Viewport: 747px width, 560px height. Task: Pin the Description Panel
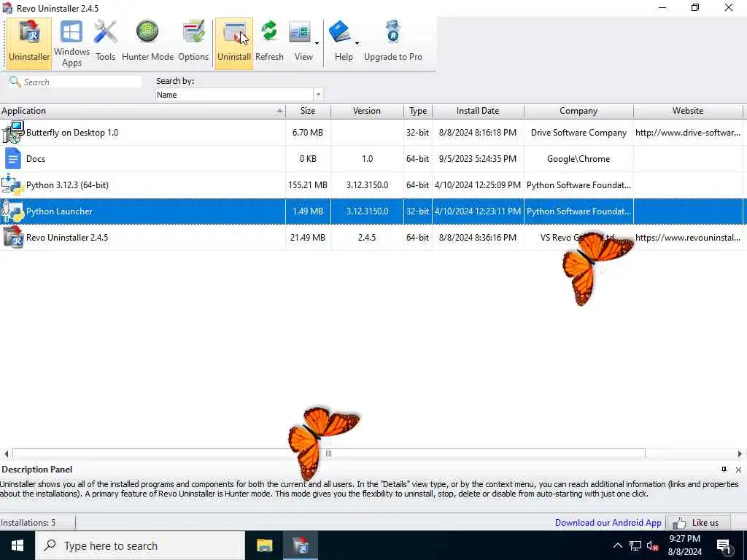pyautogui.click(x=724, y=470)
